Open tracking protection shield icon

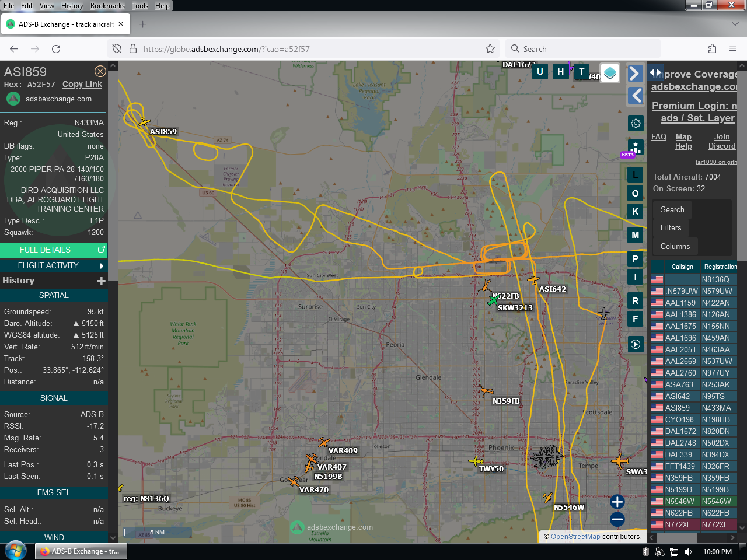click(117, 49)
